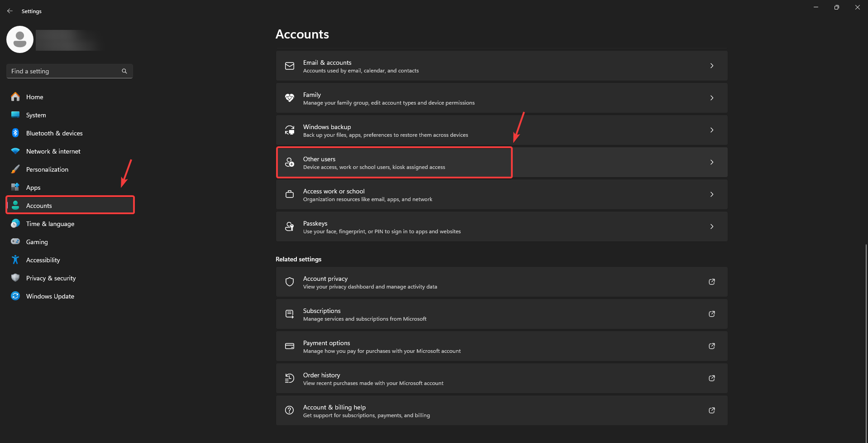The width and height of the screenshot is (868, 443).
Task: Open Account privacy external link
Action: (711, 282)
